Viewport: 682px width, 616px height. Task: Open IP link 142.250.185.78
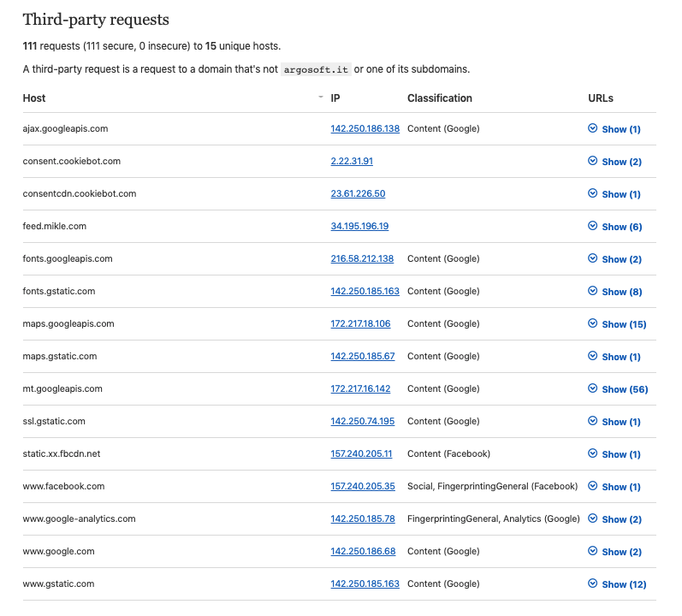[x=363, y=518]
